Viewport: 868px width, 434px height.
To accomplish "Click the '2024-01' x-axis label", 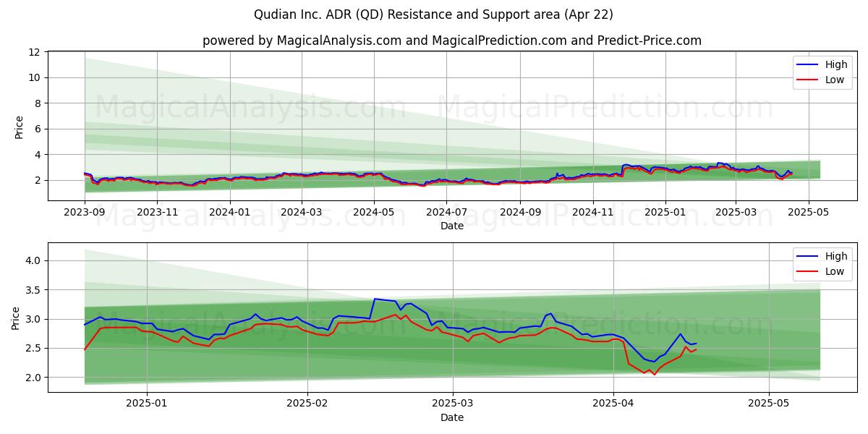I will click(230, 213).
